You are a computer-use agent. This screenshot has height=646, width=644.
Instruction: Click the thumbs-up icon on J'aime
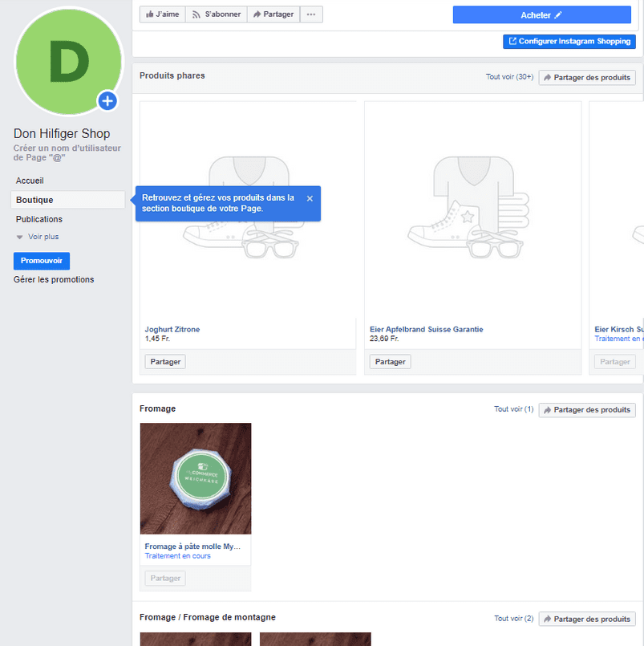click(150, 14)
